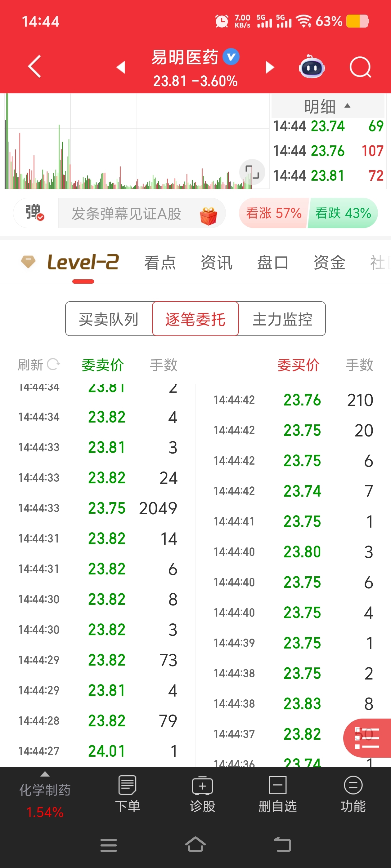Select the sell order 23.75 with 2049 lots
Viewport: 391px width, 868px height.
point(98,508)
